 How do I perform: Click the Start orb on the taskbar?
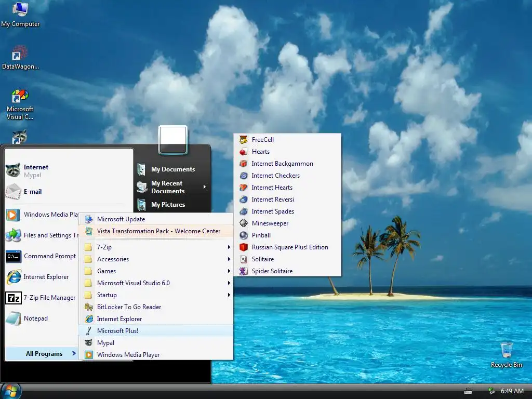[11, 391]
